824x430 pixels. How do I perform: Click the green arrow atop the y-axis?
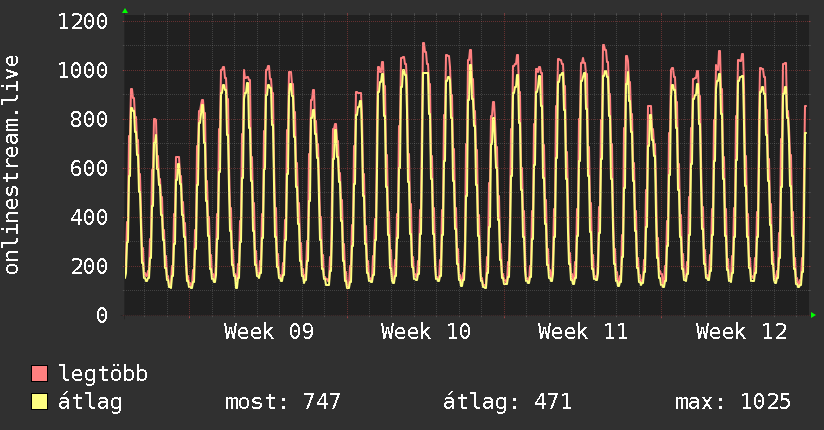124,11
